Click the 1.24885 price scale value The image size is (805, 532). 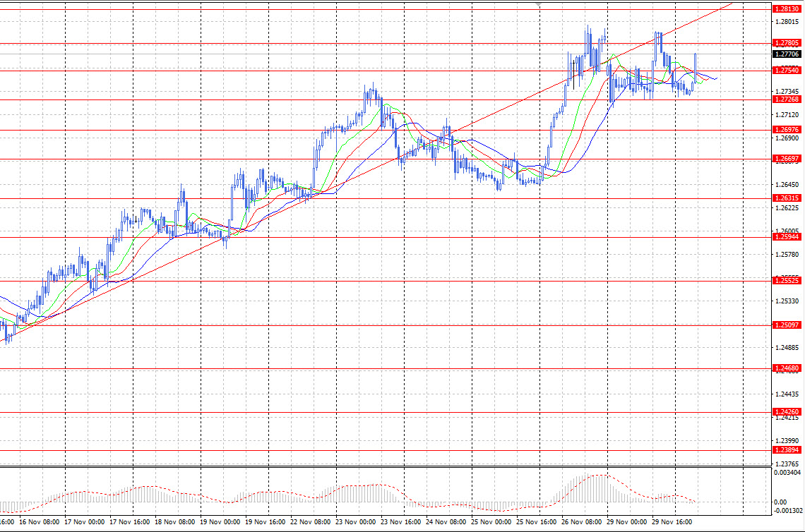(x=787, y=348)
